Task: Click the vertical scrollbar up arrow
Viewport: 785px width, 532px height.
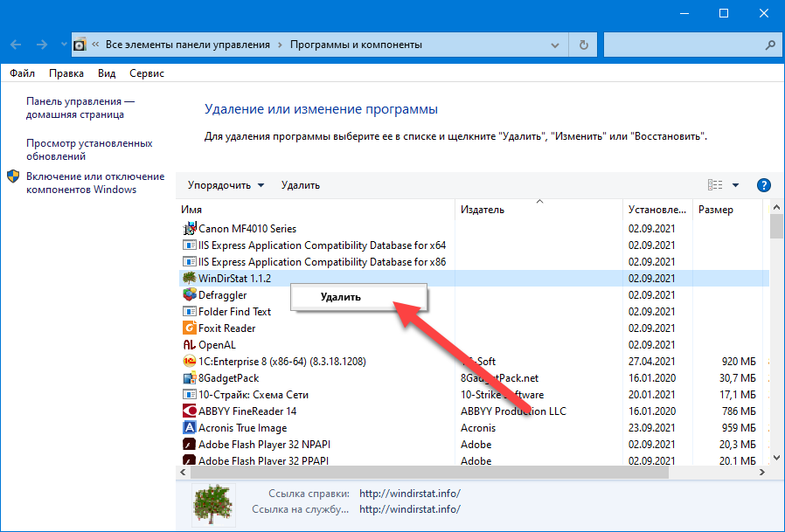Action: 776,207
